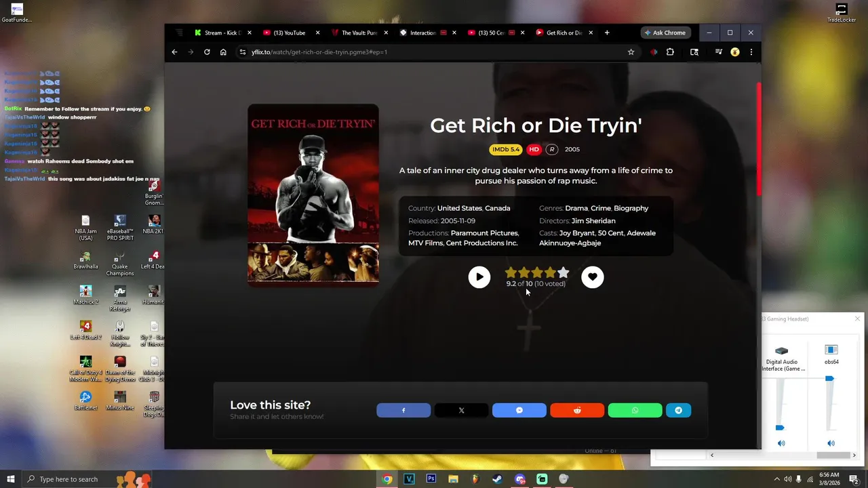Select the NBA Jam (USA) desktop file
The height and width of the screenshot is (488, 868).
(x=85, y=228)
